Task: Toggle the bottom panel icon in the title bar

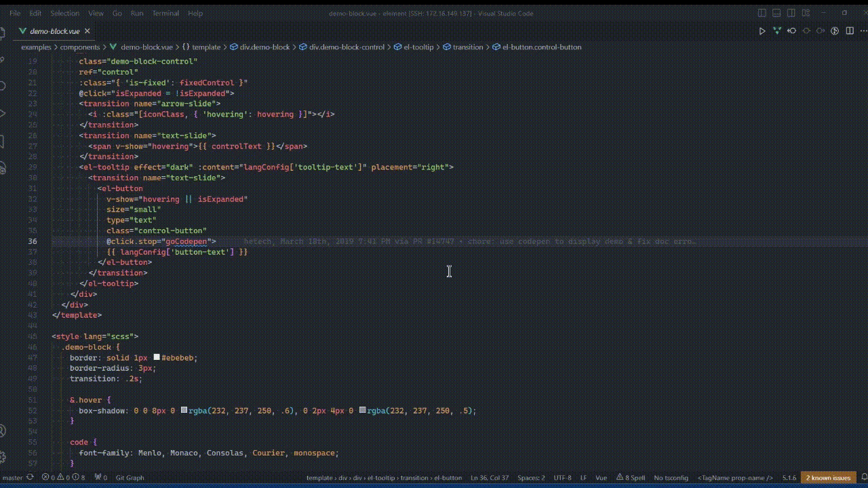Action: [776, 12]
